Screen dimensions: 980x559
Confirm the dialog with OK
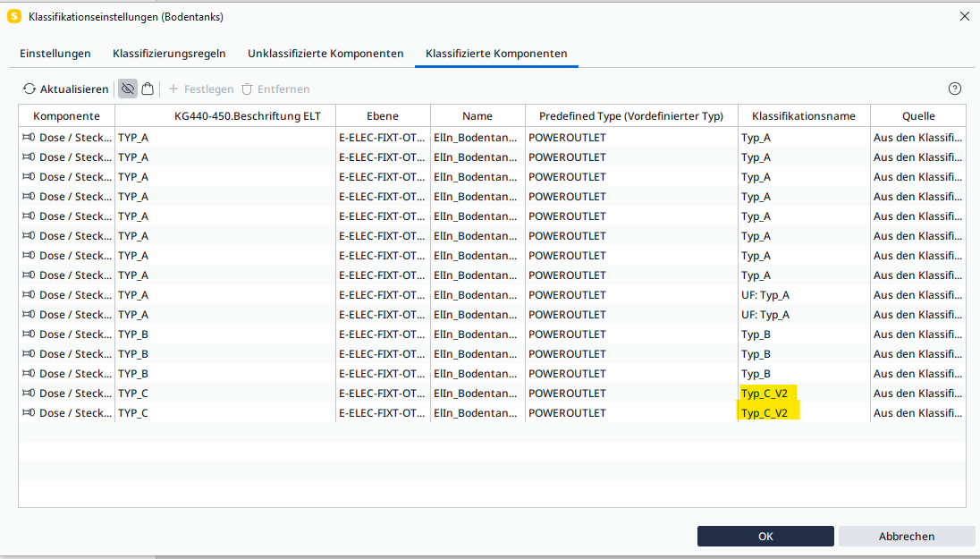(765, 537)
